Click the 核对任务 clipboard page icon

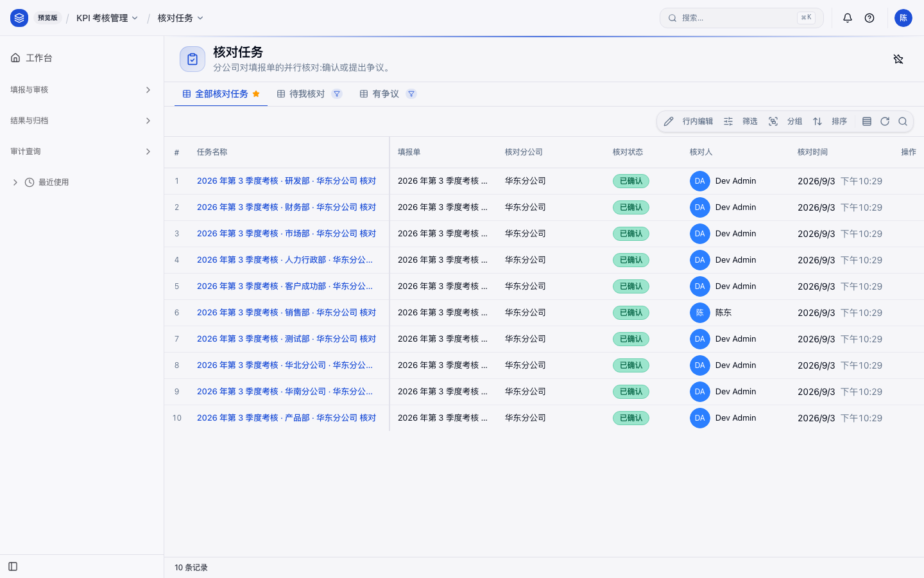click(193, 59)
